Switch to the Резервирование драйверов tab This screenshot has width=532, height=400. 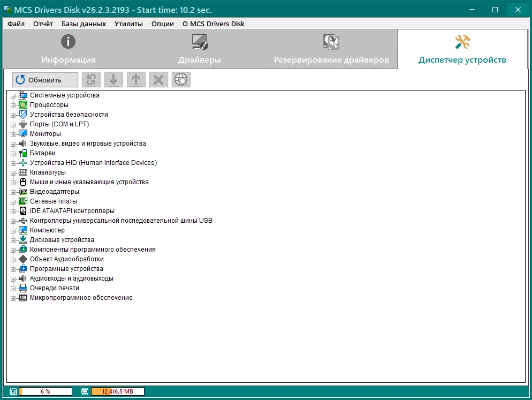[331, 49]
